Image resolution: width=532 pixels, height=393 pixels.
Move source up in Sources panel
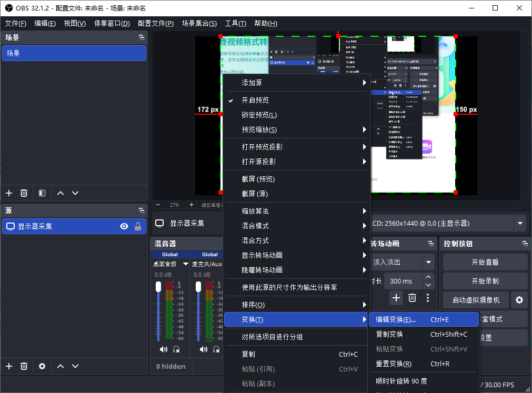pos(61,366)
